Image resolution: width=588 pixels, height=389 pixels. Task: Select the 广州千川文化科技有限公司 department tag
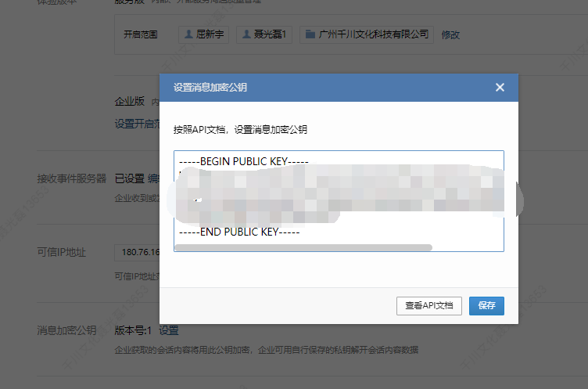pyautogui.click(x=367, y=34)
